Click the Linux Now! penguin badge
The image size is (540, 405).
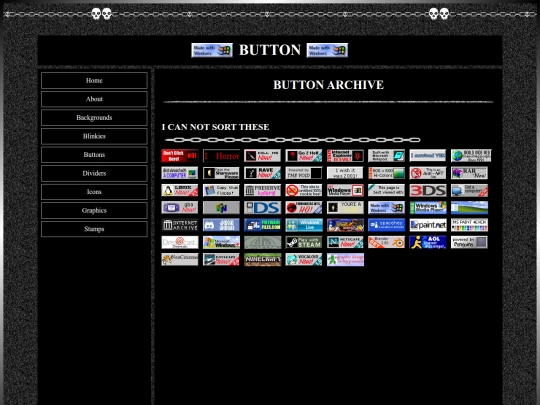tap(180, 190)
